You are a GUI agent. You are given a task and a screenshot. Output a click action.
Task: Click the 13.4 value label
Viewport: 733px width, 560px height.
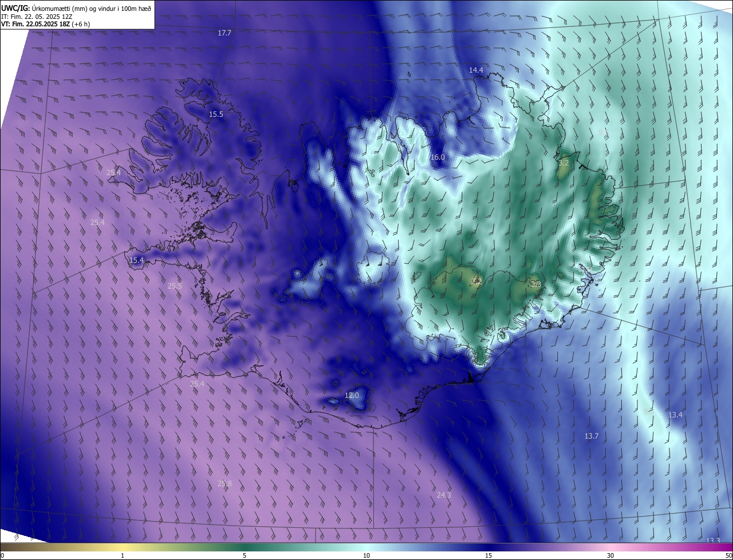(675, 415)
